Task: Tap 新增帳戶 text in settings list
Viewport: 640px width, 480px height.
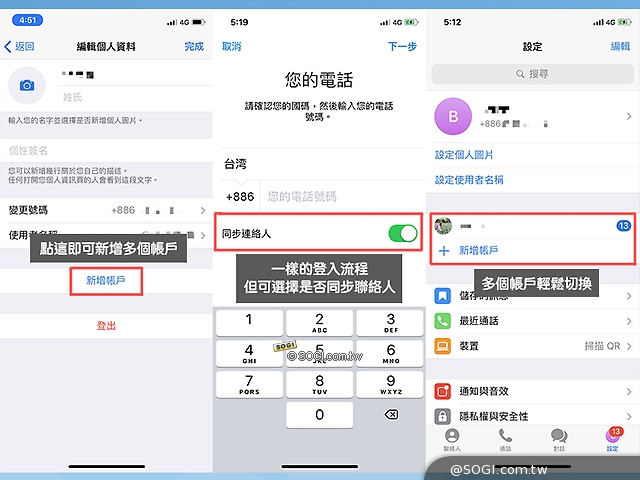Action: click(478, 250)
